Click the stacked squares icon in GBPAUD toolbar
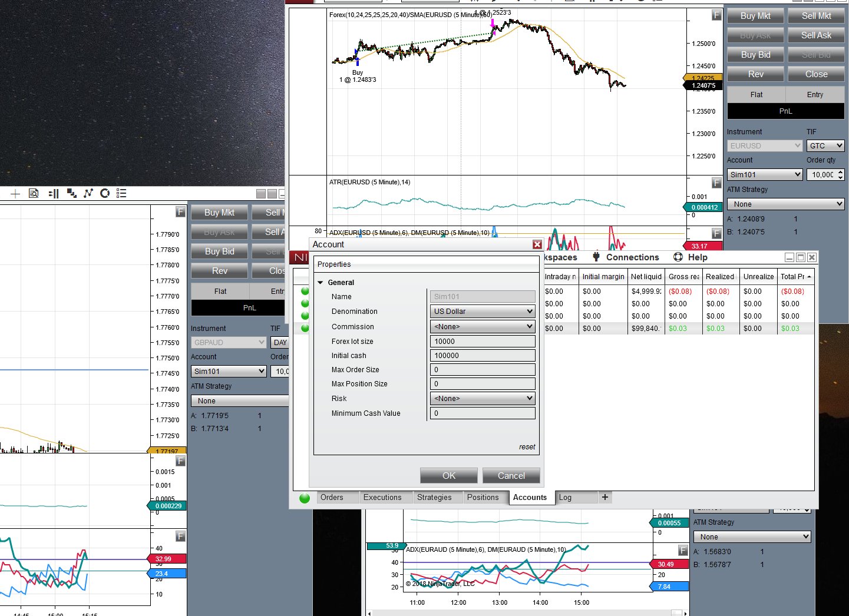The image size is (849, 616). click(x=71, y=194)
